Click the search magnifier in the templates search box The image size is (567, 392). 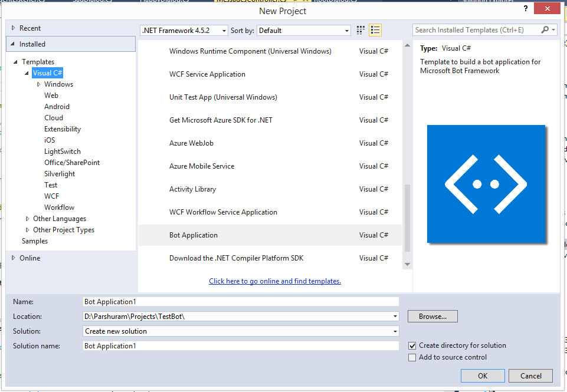coord(544,29)
